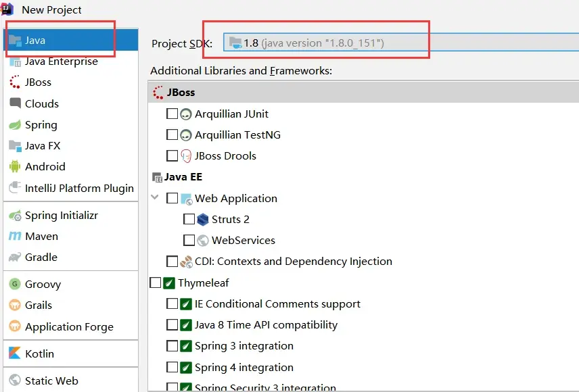
Task: Check the Web Application checkbox
Action: (172, 198)
